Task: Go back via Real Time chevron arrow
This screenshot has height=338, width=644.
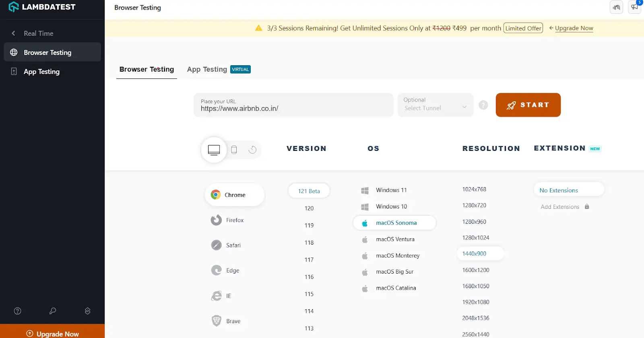Action: click(13, 33)
